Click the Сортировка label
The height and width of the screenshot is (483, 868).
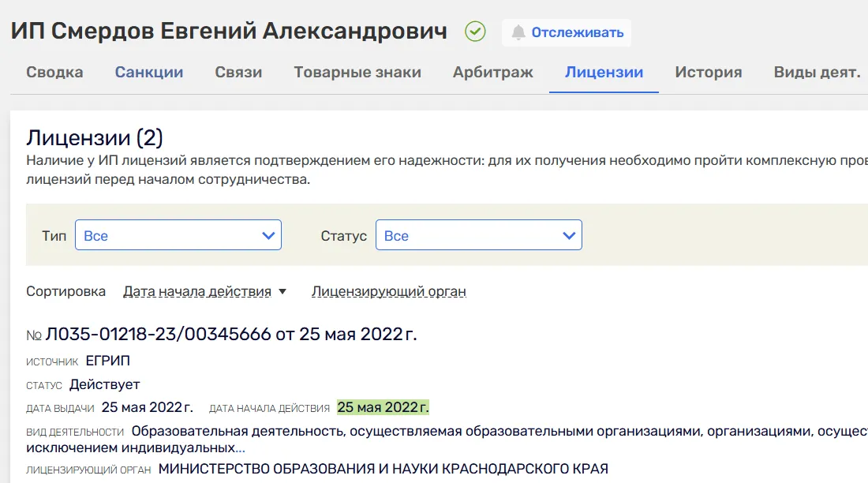65,291
